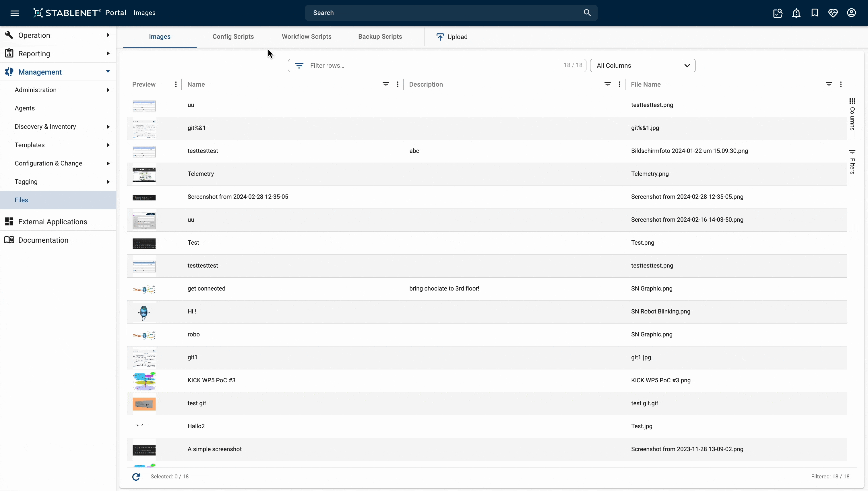This screenshot has width=868, height=491.
Task: Click the global Search field
Action: tap(451, 13)
